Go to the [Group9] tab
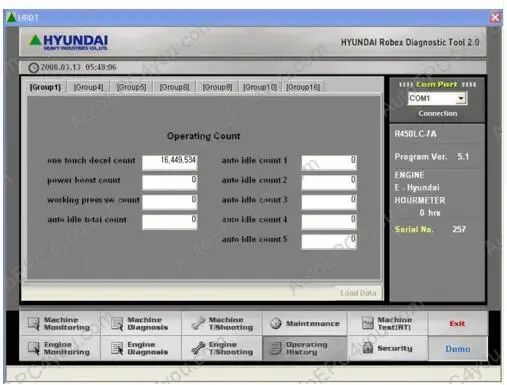 click(x=217, y=87)
